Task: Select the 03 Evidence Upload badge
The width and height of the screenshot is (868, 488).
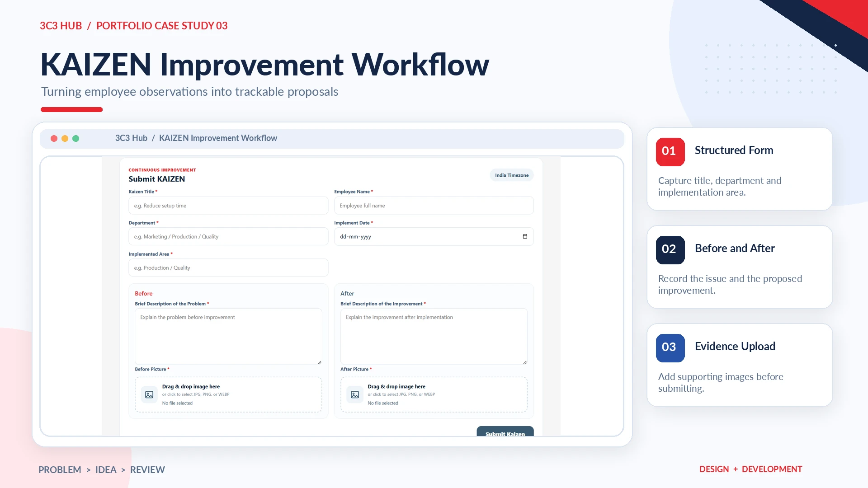Action: point(670,348)
